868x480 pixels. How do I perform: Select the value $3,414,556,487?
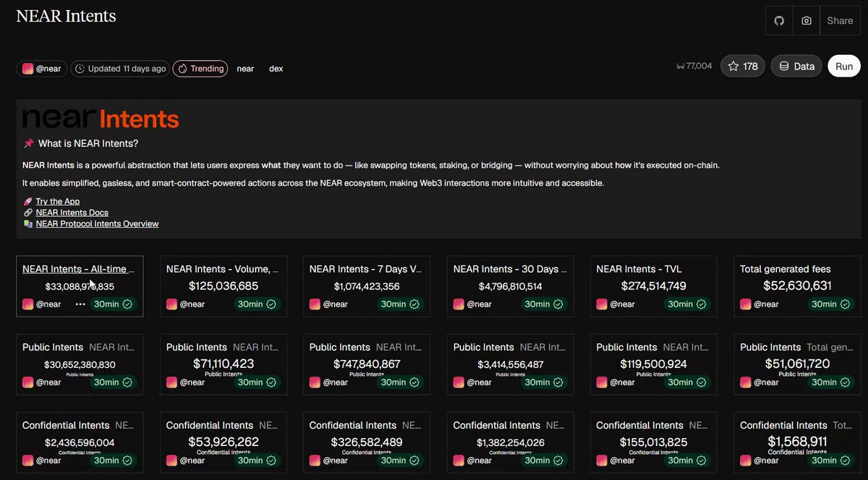pyautogui.click(x=511, y=364)
